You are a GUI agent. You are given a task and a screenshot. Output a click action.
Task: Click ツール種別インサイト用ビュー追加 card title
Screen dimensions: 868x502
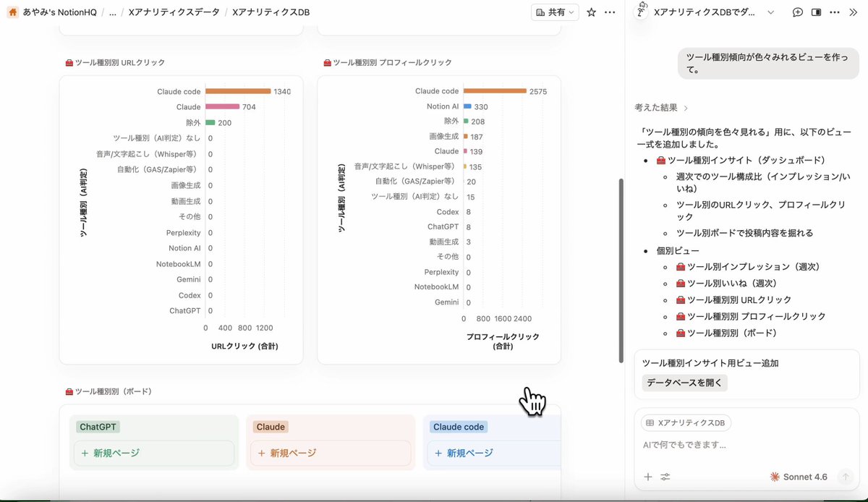(x=710, y=363)
